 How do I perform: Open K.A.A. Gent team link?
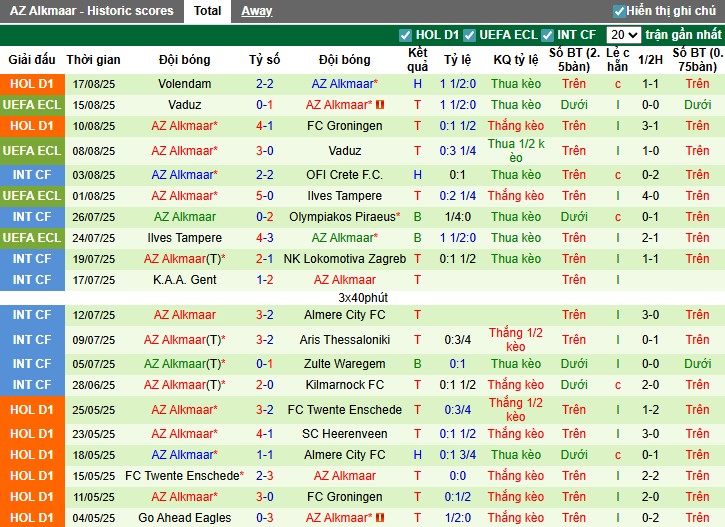184,280
